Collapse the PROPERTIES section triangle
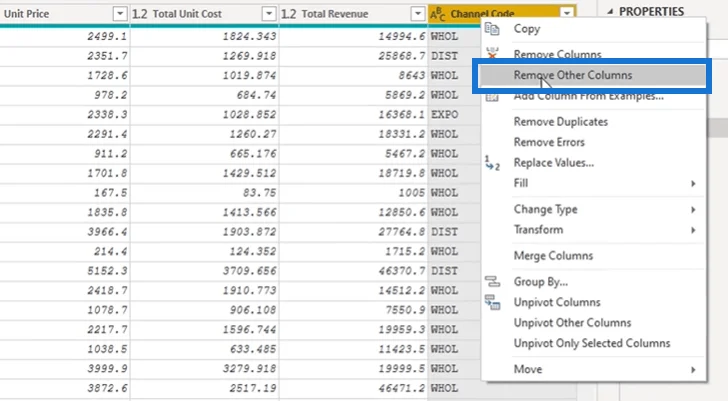728x401 pixels. [x=610, y=12]
